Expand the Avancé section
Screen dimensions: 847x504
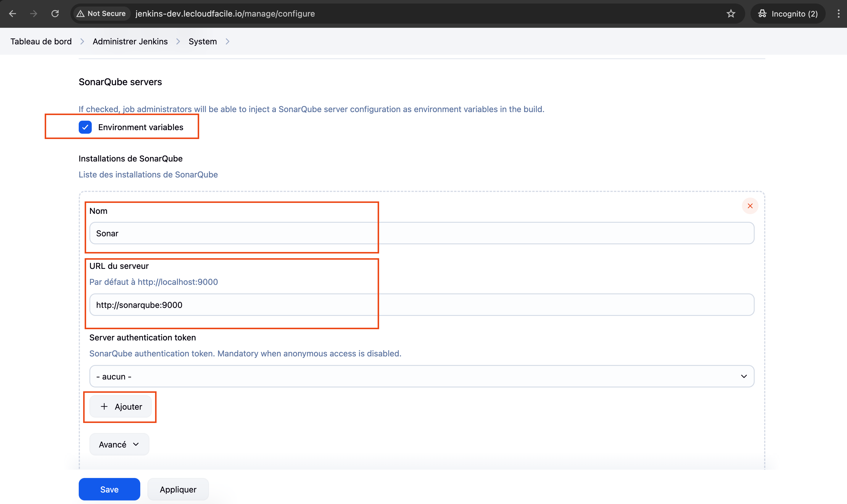coord(119,444)
